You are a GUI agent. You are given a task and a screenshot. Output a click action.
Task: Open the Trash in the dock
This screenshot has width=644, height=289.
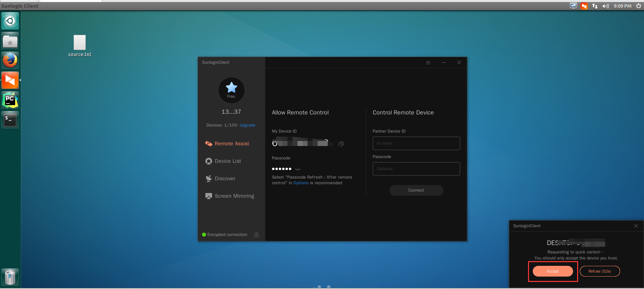(10, 277)
